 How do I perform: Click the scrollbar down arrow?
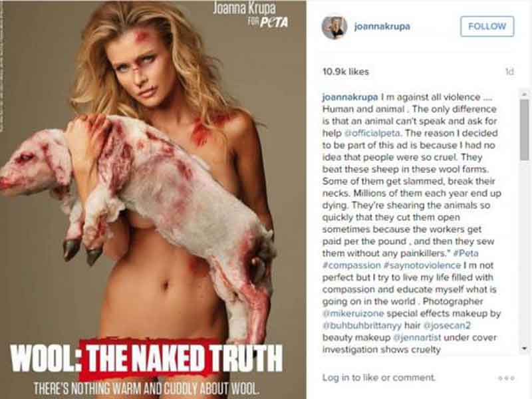tap(525, 348)
